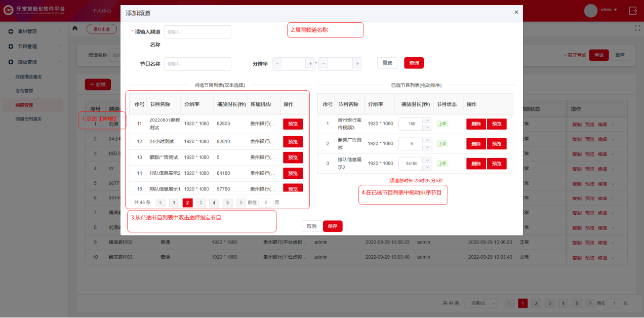Click into the 请输入频道名称 input field

197,32
